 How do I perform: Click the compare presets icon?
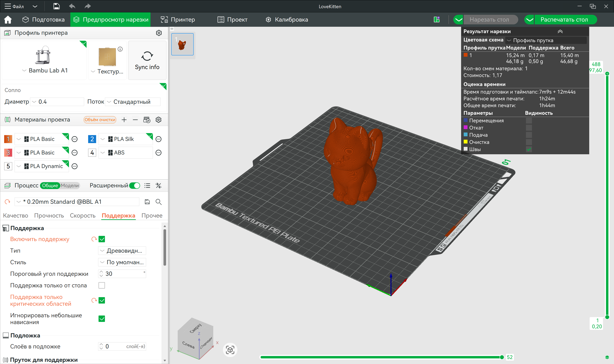[x=158, y=186]
